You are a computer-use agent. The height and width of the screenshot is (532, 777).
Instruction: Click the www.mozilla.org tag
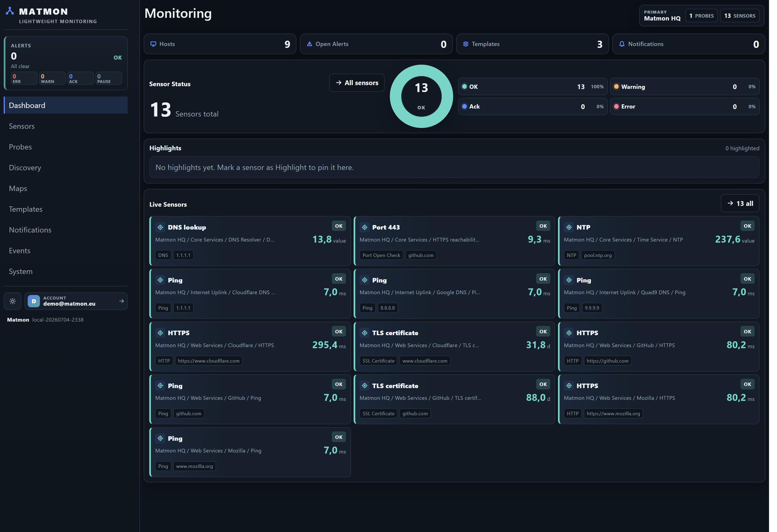pyautogui.click(x=194, y=467)
